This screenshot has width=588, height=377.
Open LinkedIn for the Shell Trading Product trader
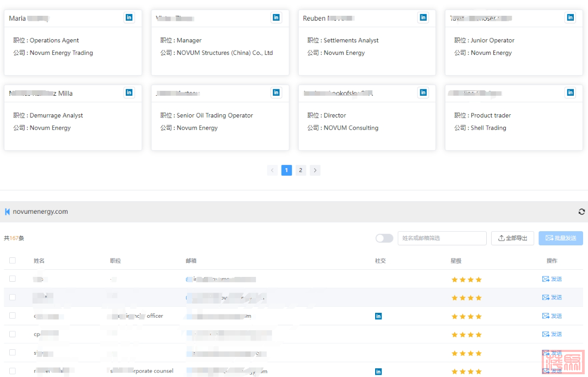[570, 92]
